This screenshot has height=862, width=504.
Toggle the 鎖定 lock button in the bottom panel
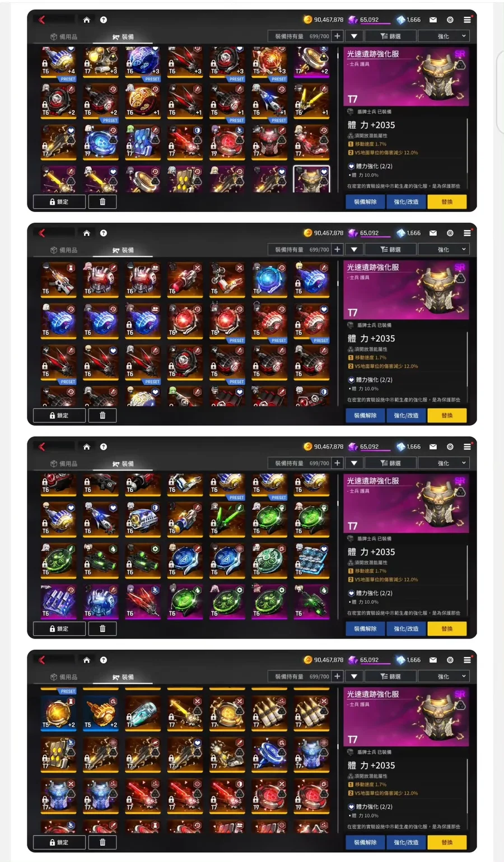pos(59,842)
